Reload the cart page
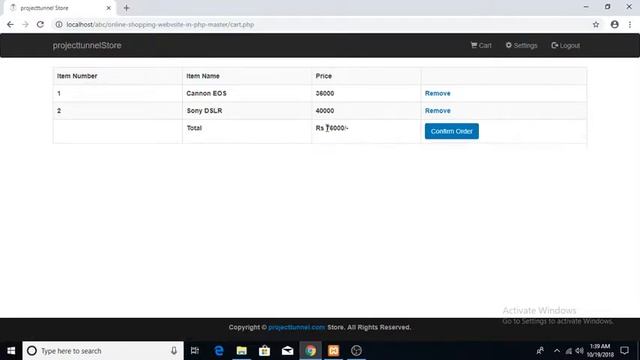The image size is (640, 360). pyautogui.click(x=40, y=24)
